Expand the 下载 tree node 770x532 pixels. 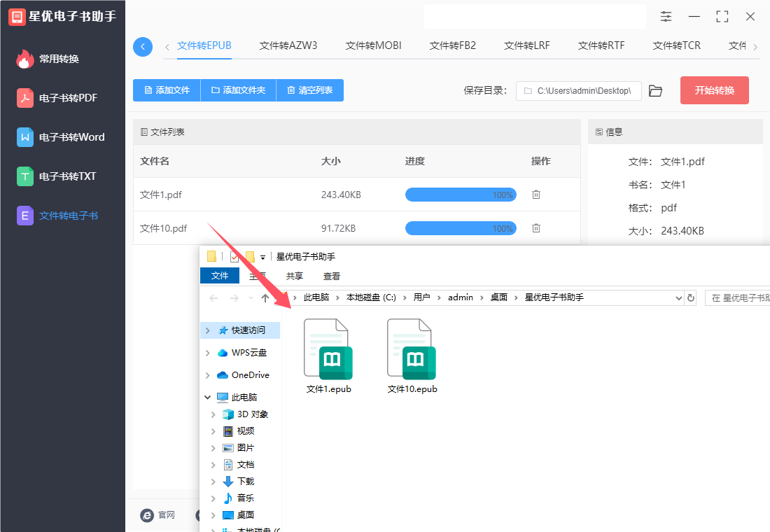(x=213, y=482)
